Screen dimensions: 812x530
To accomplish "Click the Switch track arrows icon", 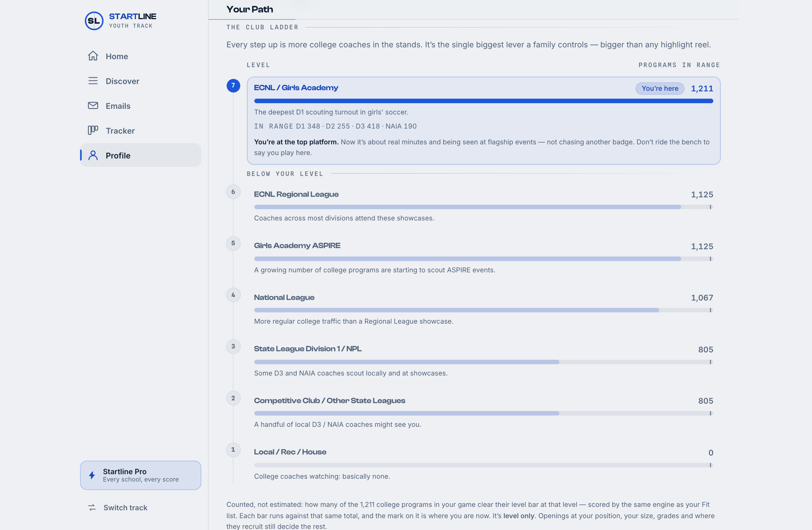I will click(92, 507).
